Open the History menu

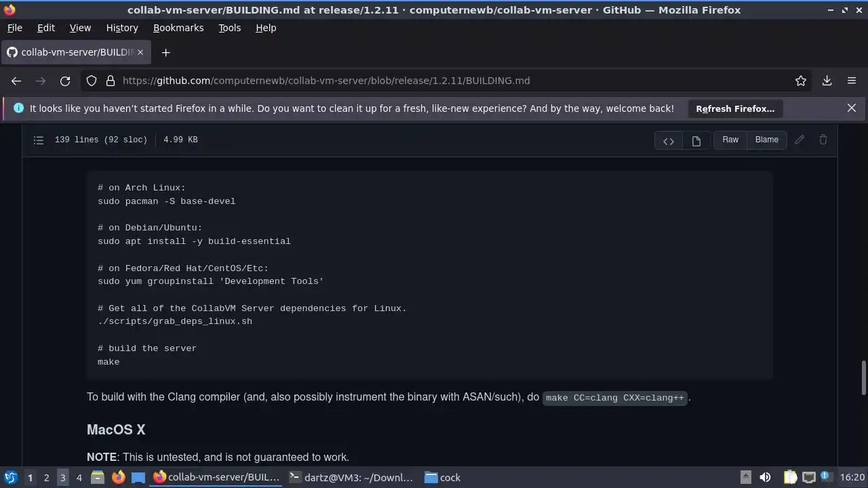point(122,28)
